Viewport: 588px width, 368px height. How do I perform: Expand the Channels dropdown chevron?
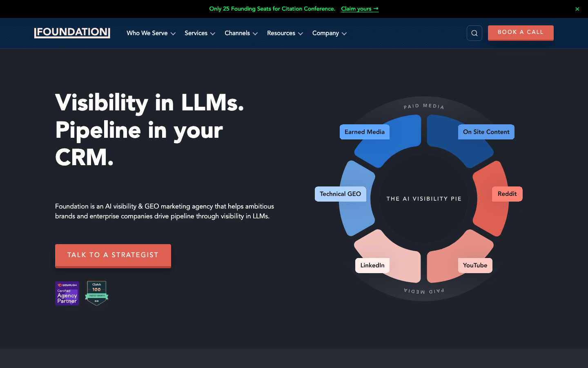pos(255,34)
